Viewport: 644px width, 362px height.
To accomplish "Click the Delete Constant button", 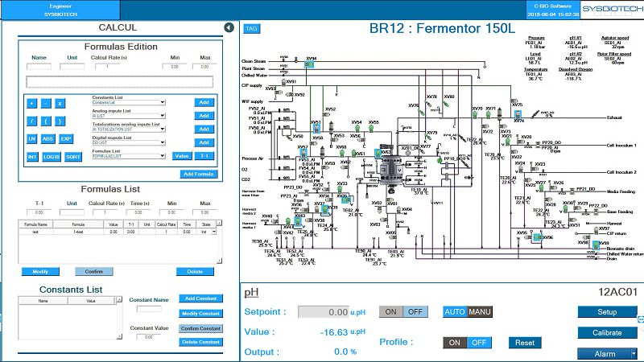I will [x=200, y=343].
